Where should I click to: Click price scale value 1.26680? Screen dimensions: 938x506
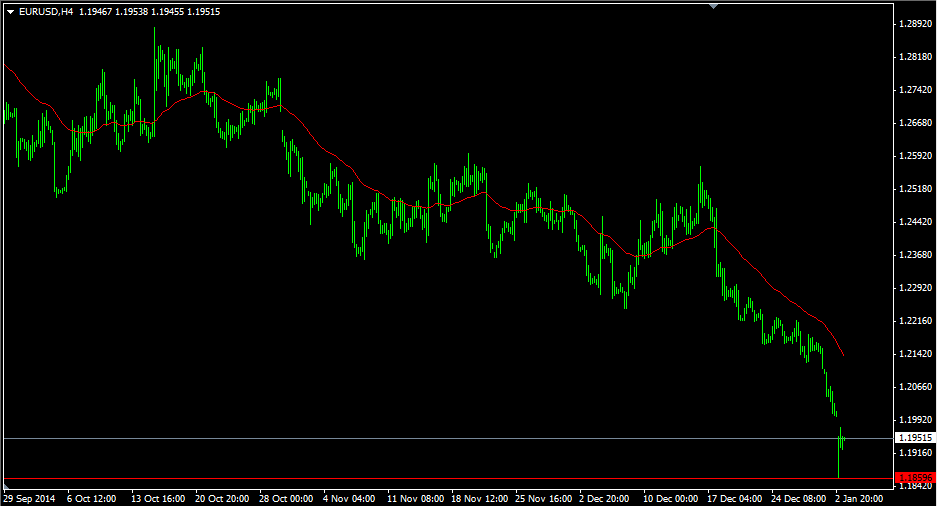pyautogui.click(x=916, y=123)
